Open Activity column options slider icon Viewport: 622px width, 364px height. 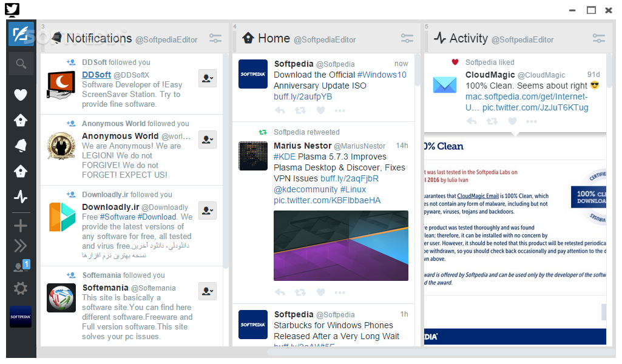(598, 38)
